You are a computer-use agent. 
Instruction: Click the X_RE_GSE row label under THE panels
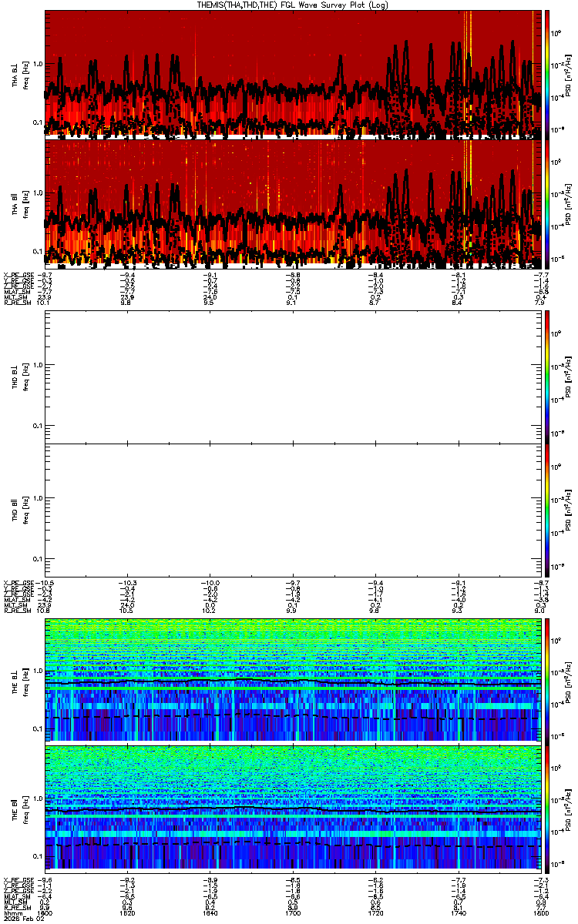pos(18,880)
